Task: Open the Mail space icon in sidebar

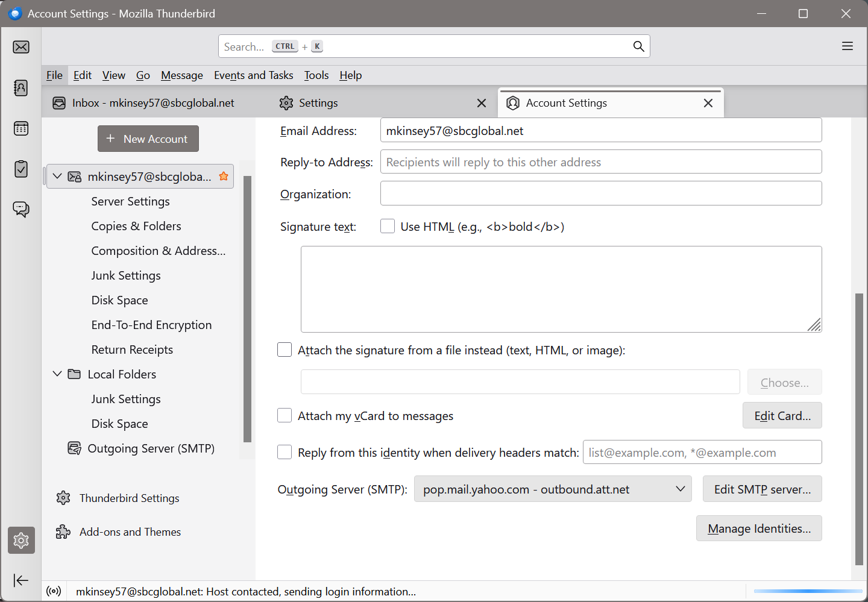Action: coord(21,47)
